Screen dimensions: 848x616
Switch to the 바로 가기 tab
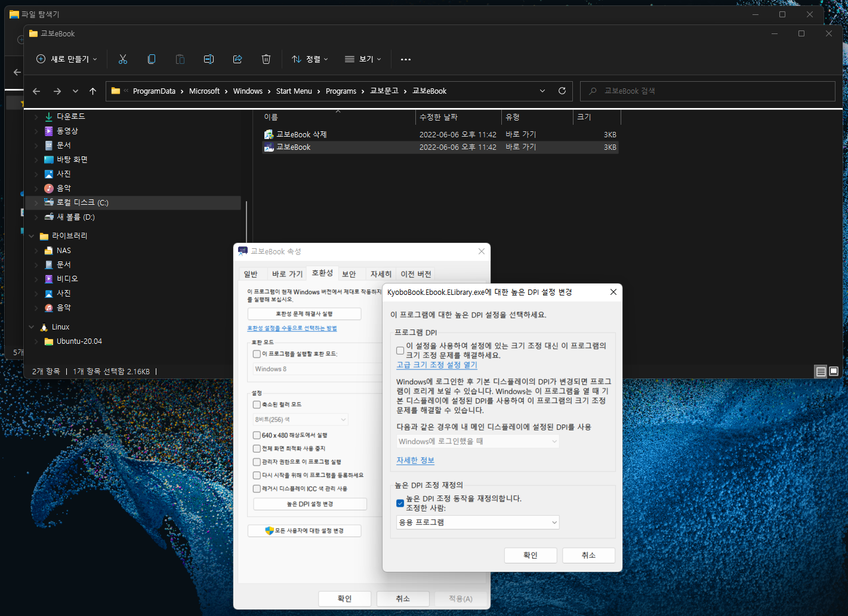pos(287,274)
